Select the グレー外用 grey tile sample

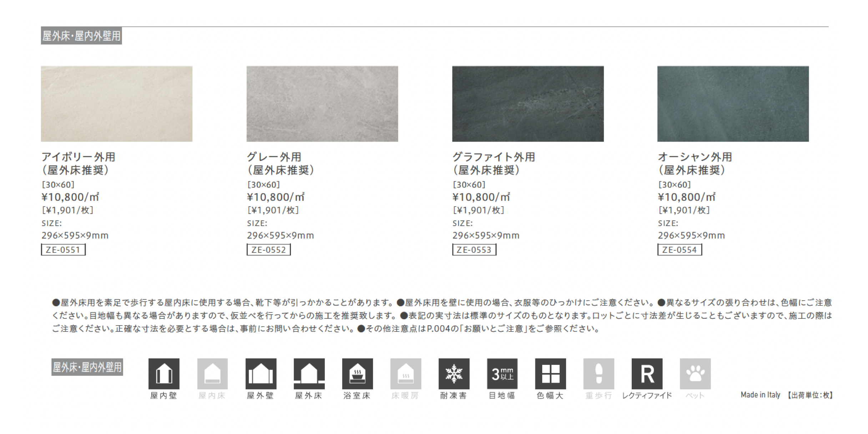[322, 104]
